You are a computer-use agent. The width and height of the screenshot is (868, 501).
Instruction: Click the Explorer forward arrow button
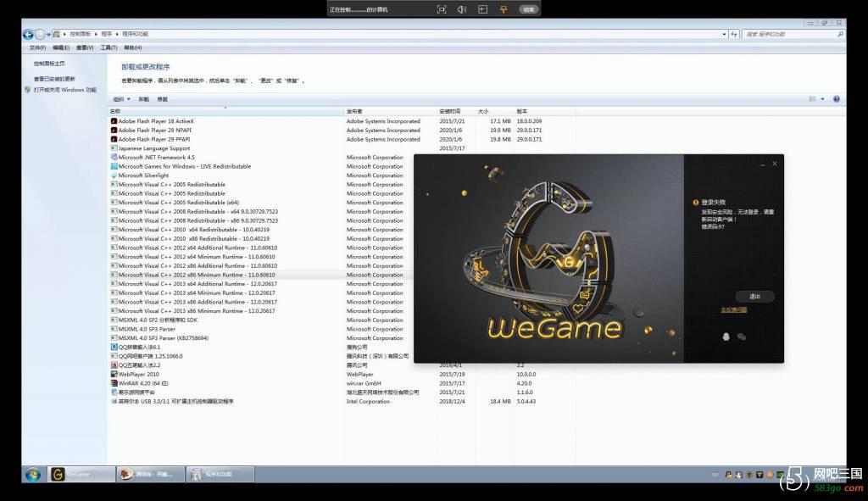(x=40, y=34)
